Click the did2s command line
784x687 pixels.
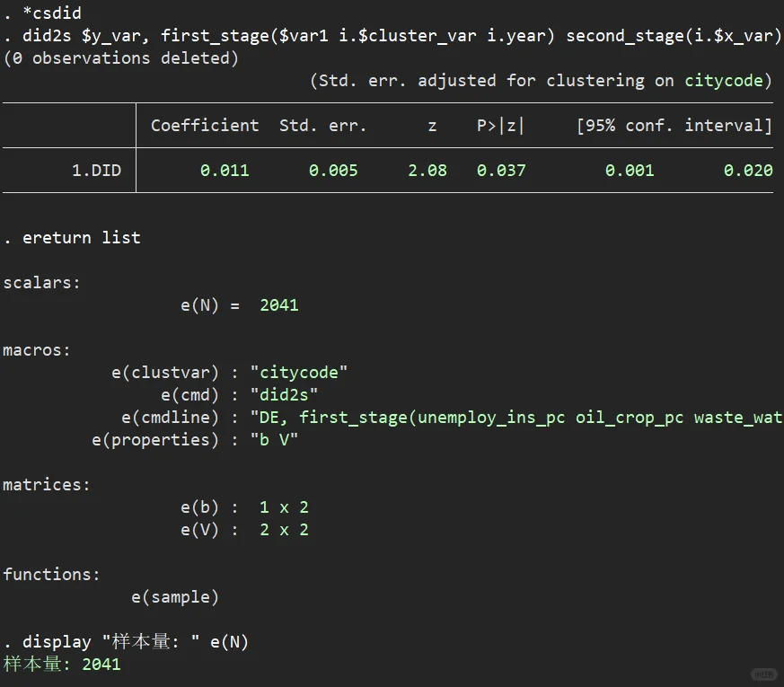click(x=392, y=36)
